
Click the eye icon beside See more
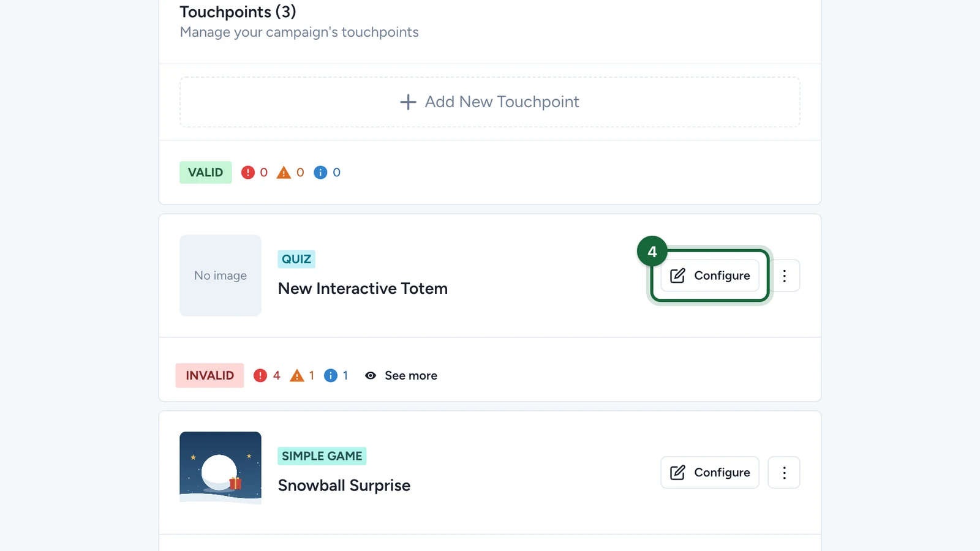(x=371, y=376)
